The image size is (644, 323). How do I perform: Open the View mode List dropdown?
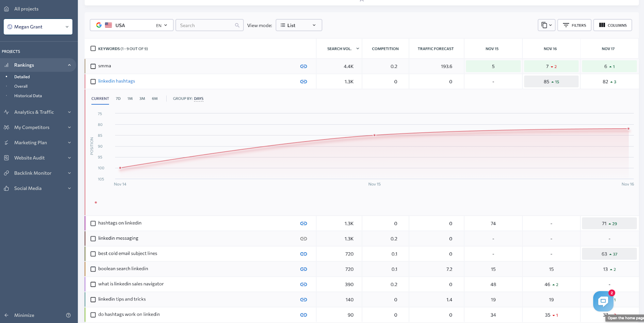[x=299, y=25]
